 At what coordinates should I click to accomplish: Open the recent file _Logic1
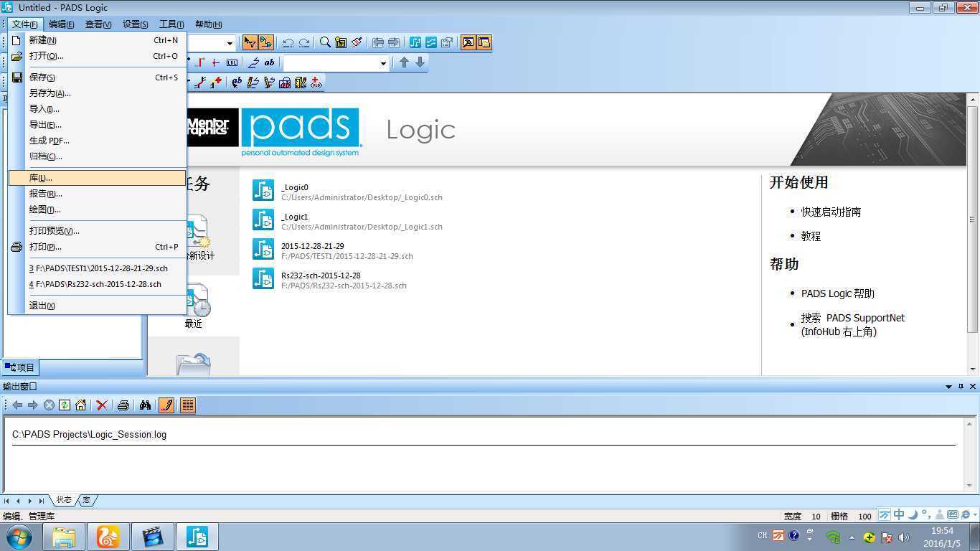[347, 221]
